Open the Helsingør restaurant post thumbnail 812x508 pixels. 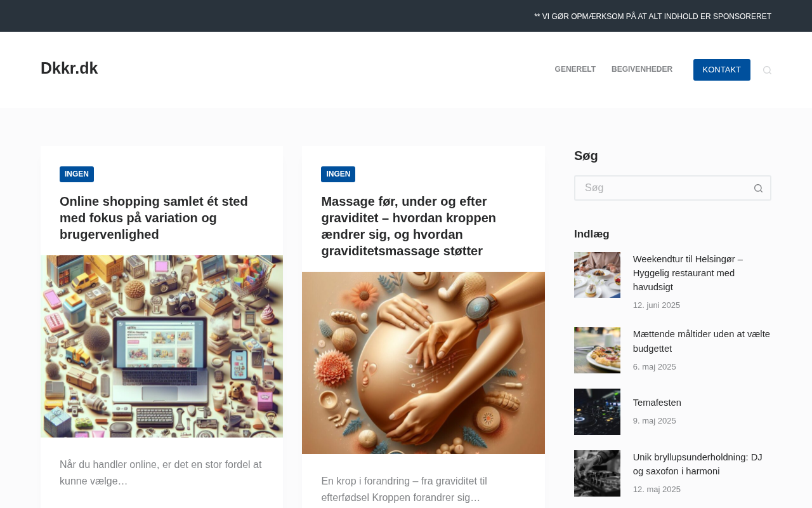point(597,275)
